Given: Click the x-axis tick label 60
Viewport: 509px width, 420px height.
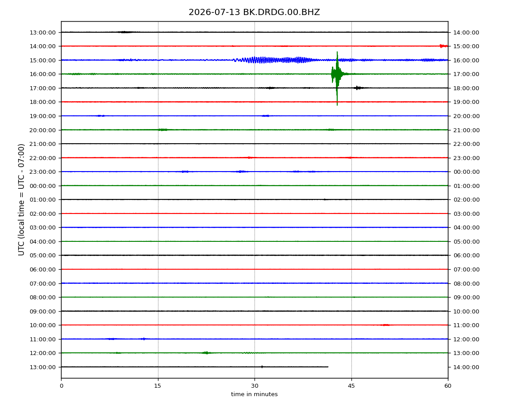Looking at the screenshot, I should tap(448, 386).
